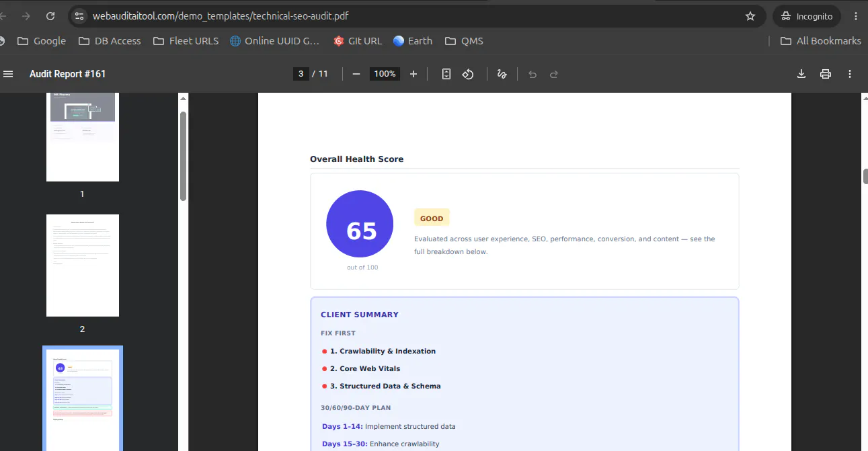Click the document scroll up arrow
This screenshot has height=451, width=868.
(x=865, y=99)
